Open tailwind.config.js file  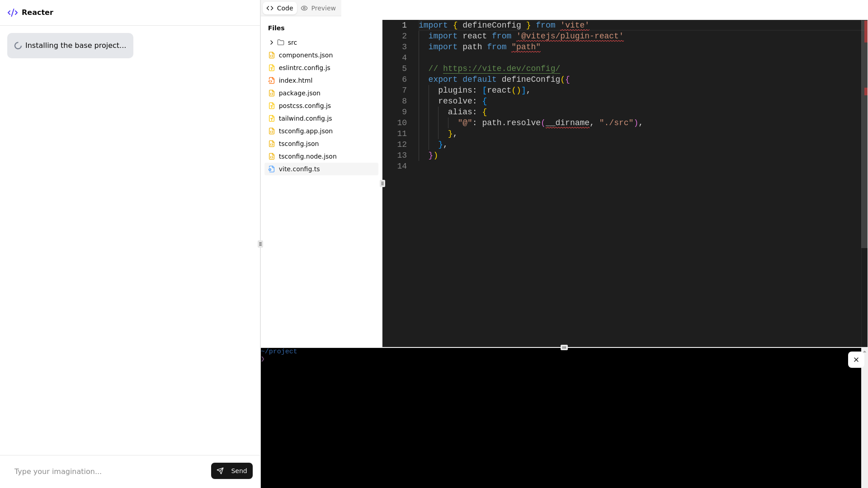[321, 118]
